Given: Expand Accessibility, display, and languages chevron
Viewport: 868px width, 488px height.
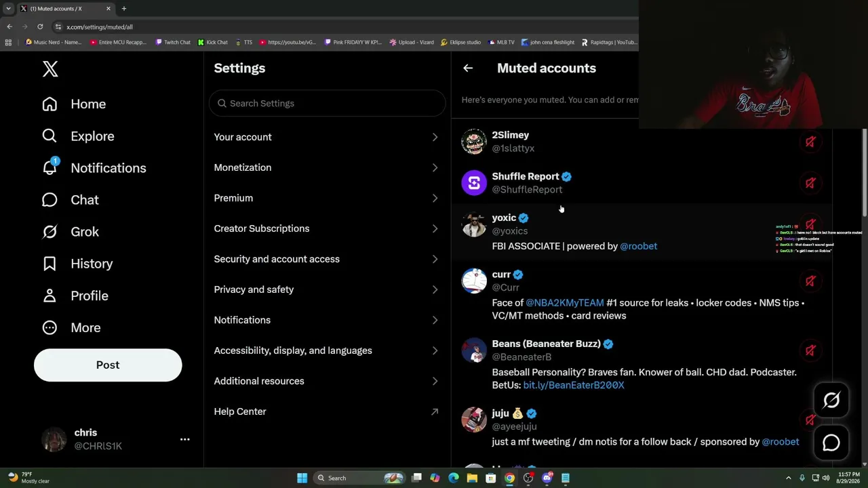Looking at the screenshot, I should [435, 350].
